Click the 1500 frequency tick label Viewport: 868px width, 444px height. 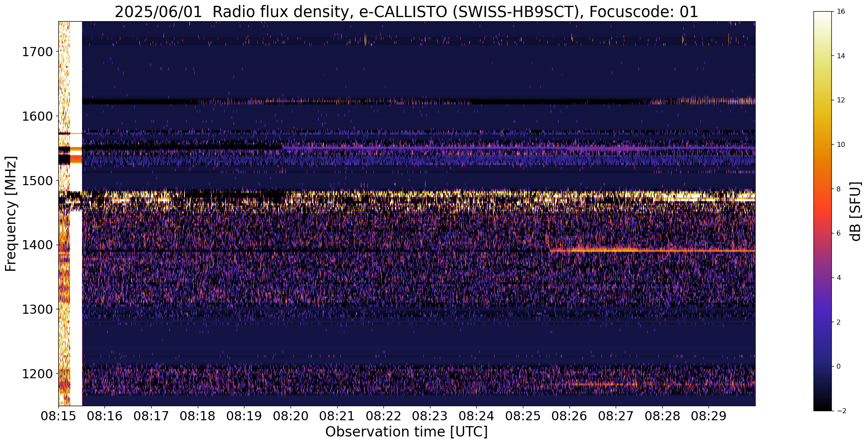pos(37,181)
